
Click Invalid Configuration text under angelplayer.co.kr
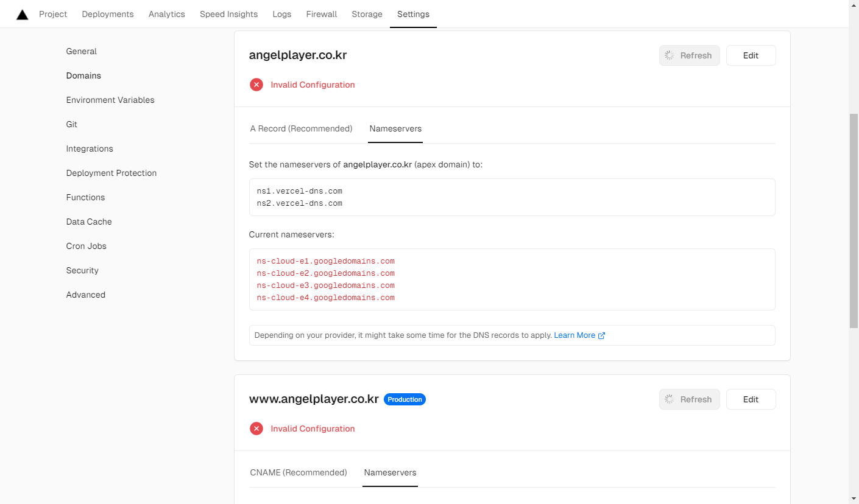313,85
